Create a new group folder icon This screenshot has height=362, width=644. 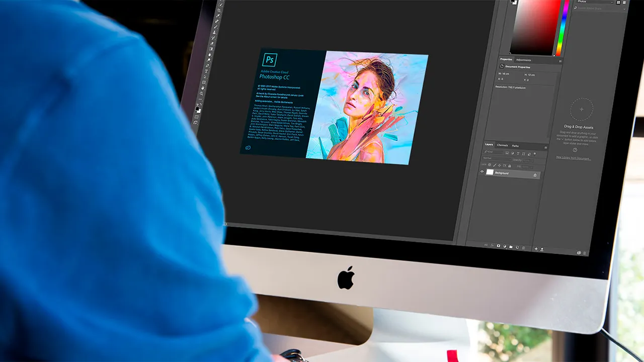click(511, 247)
